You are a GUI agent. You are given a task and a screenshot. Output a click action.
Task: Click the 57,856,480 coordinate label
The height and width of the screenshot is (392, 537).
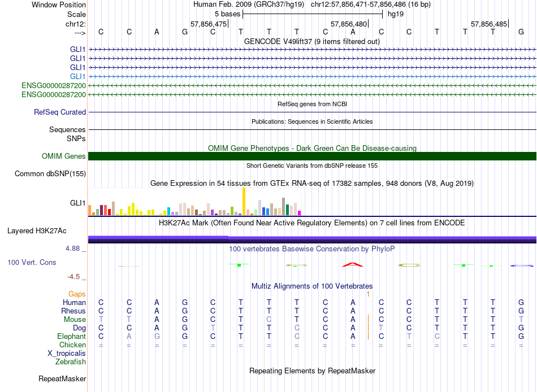(x=349, y=24)
